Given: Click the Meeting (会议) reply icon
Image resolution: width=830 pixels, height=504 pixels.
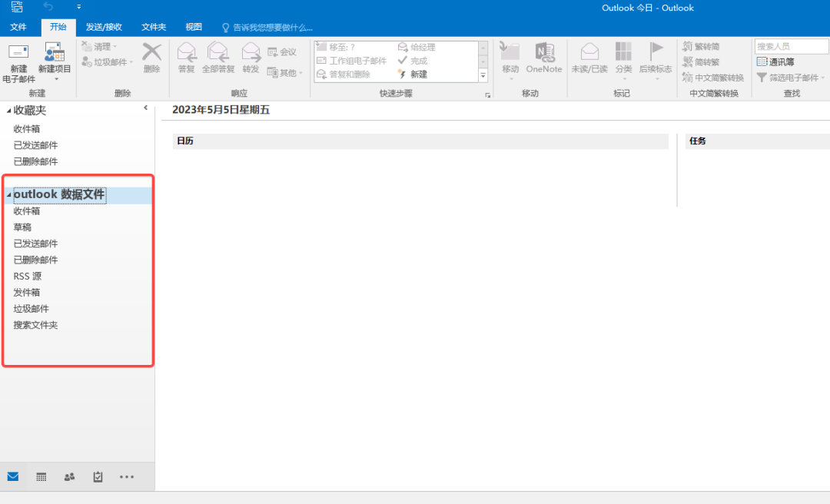Looking at the screenshot, I should point(273,52).
